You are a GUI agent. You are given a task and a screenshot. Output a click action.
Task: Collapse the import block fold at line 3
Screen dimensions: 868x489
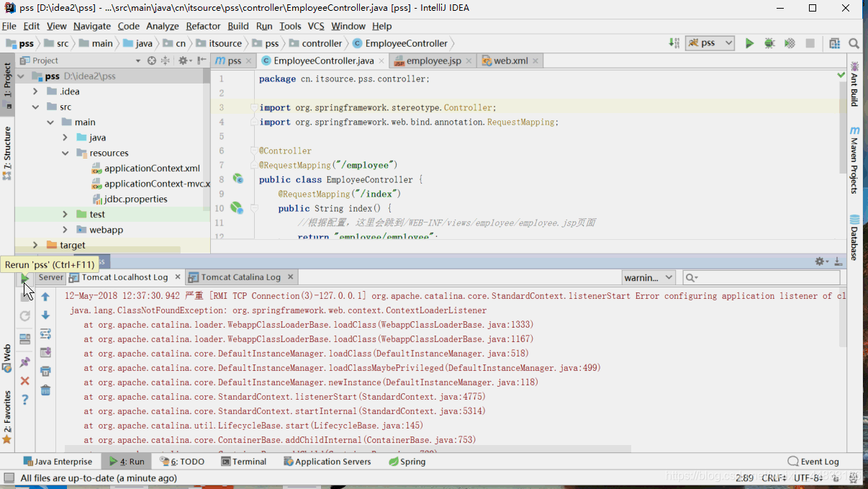(253, 107)
